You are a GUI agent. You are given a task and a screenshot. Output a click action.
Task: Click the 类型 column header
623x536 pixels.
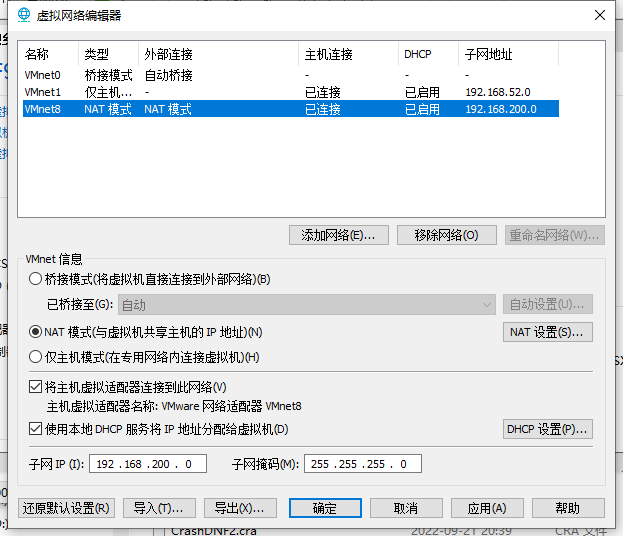[x=108, y=54]
